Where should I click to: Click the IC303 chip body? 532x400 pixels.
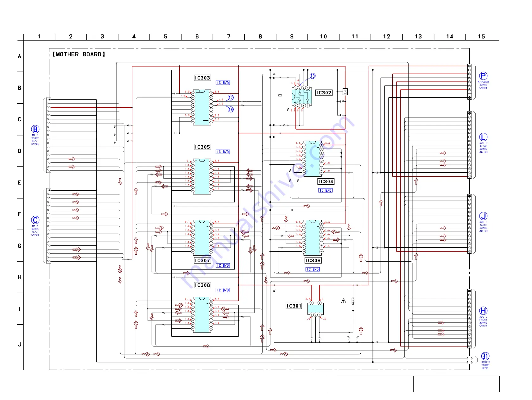(x=202, y=107)
